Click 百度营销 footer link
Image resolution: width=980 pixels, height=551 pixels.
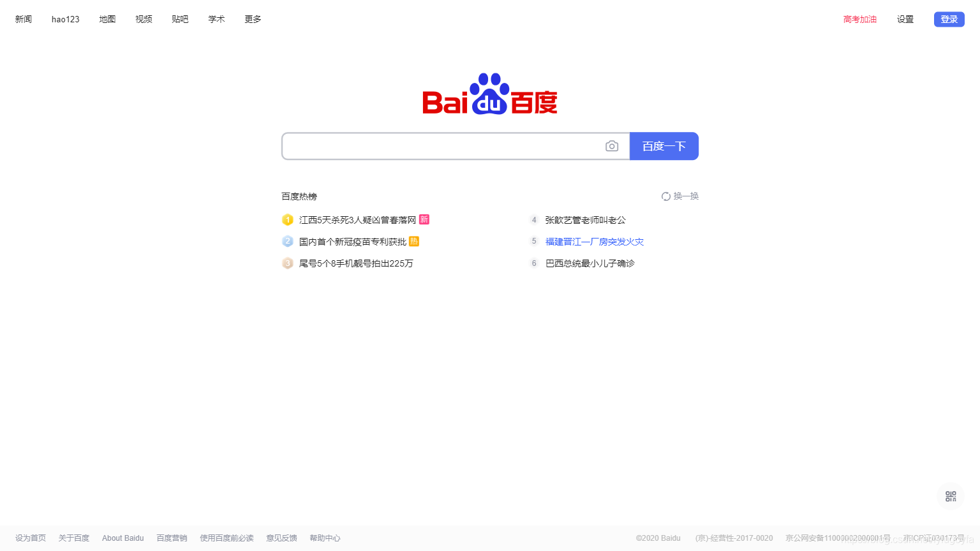[x=172, y=538]
